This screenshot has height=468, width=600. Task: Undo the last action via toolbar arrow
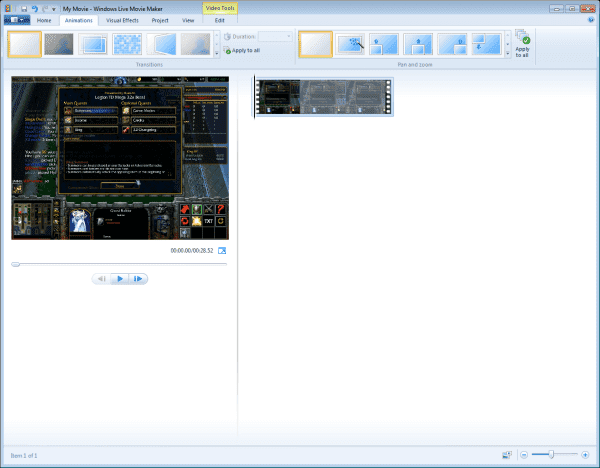pyautogui.click(x=35, y=9)
